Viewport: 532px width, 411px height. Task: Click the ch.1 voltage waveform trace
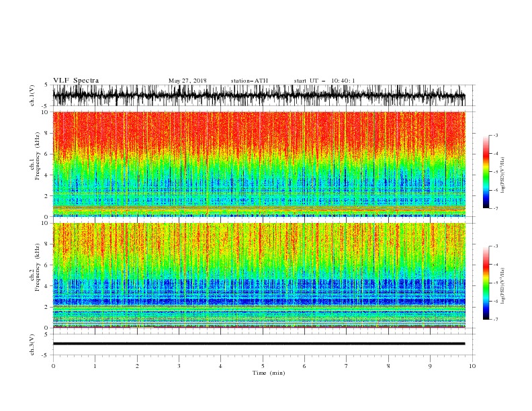(x=259, y=95)
